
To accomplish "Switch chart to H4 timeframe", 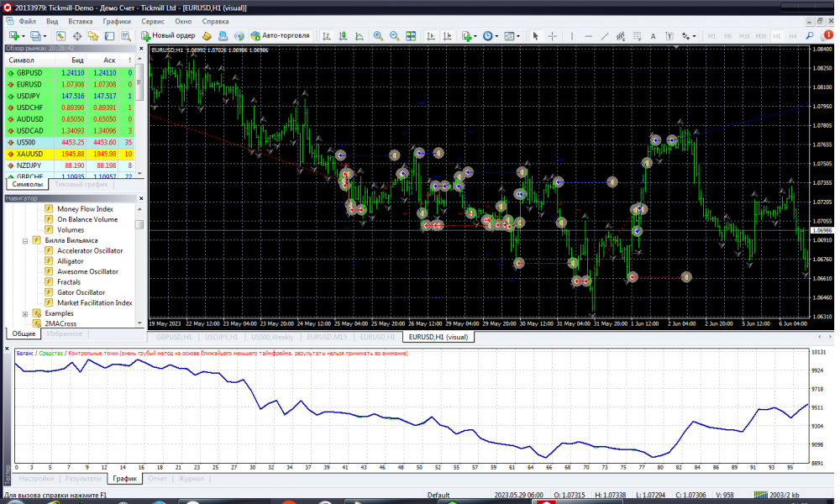I will tap(795, 36).
